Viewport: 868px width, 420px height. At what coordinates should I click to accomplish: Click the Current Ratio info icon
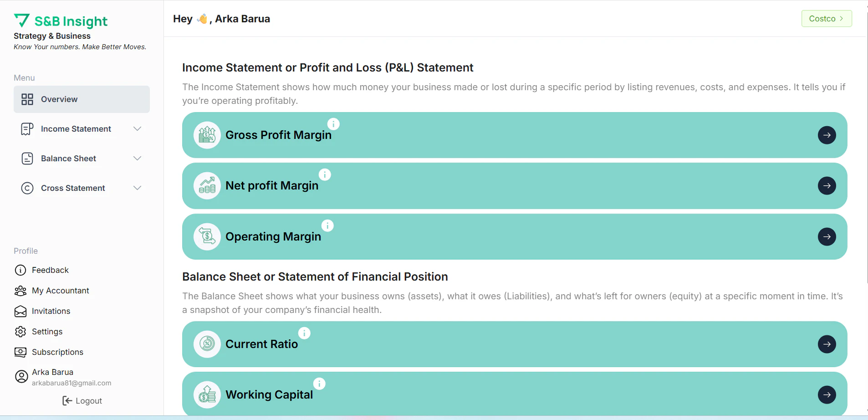pyautogui.click(x=304, y=333)
